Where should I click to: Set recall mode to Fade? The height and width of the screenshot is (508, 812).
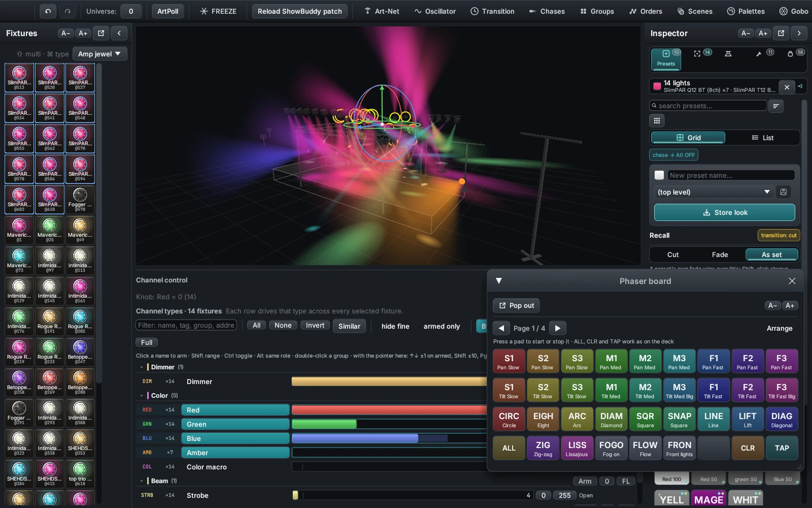[720, 255]
